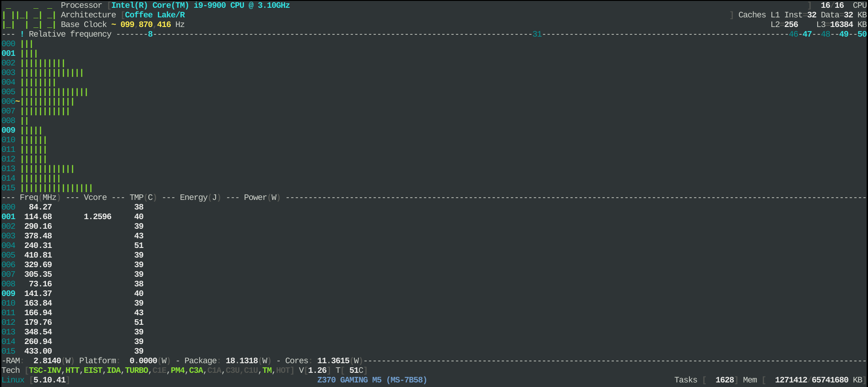Click the frequency bar for core 003
The height and width of the screenshot is (387, 868).
[52, 73]
